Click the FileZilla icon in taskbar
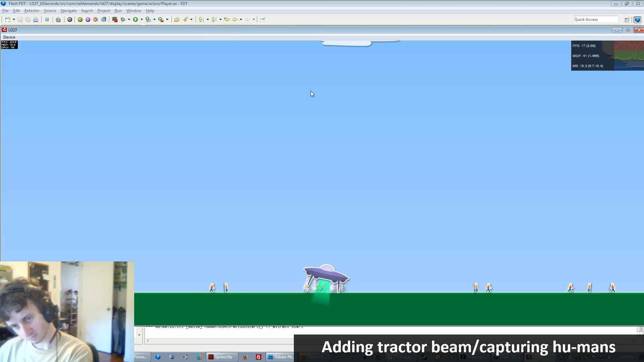 259,357
